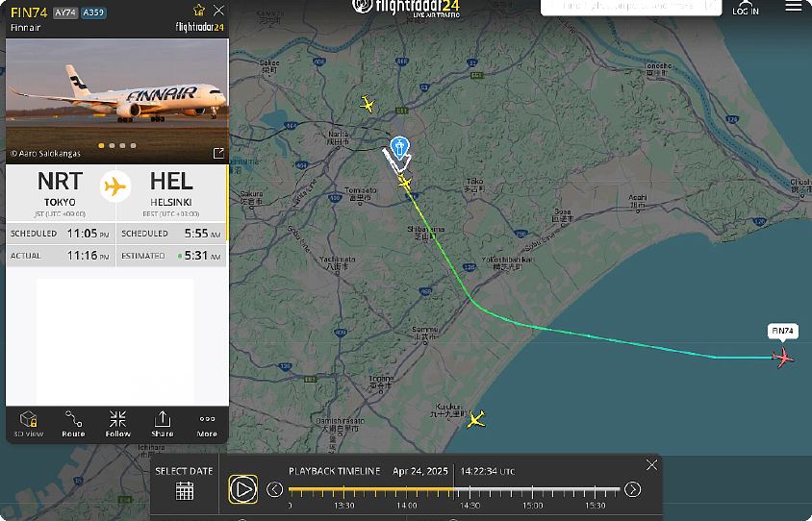Close the playback timeline bar
The height and width of the screenshot is (521, 812).
click(651, 465)
